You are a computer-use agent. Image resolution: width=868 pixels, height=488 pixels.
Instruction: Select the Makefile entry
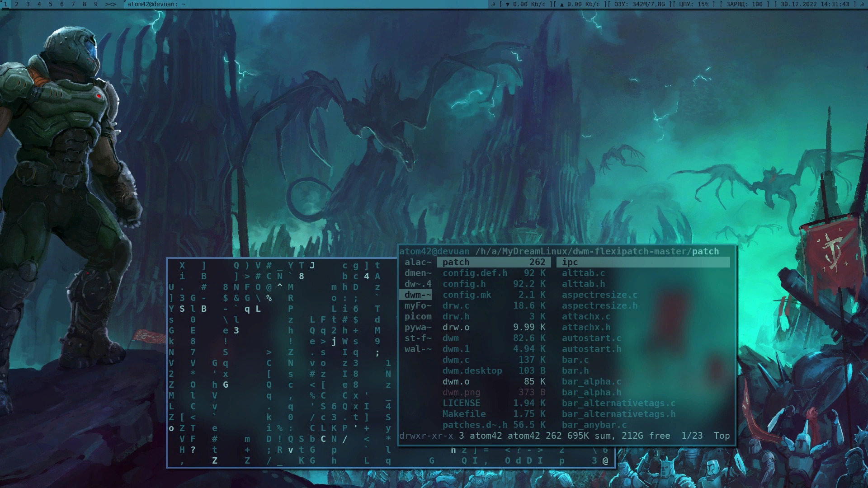point(464,414)
